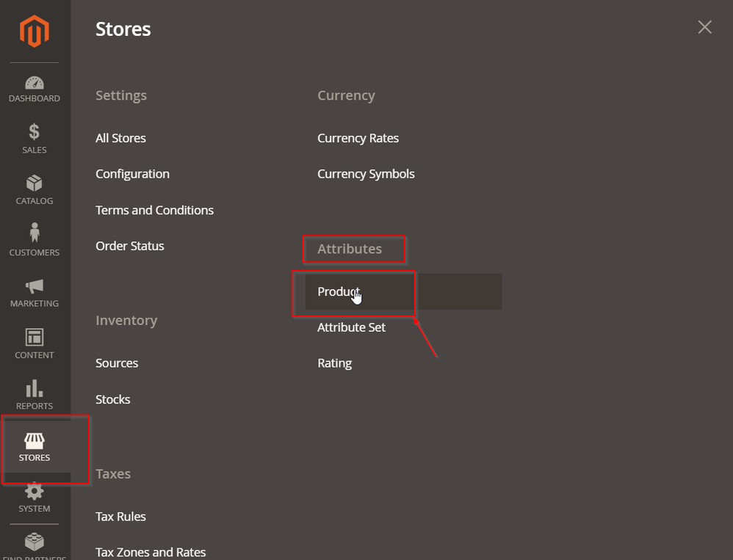
Task: Open Product attributes
Action: pos(403,291)
